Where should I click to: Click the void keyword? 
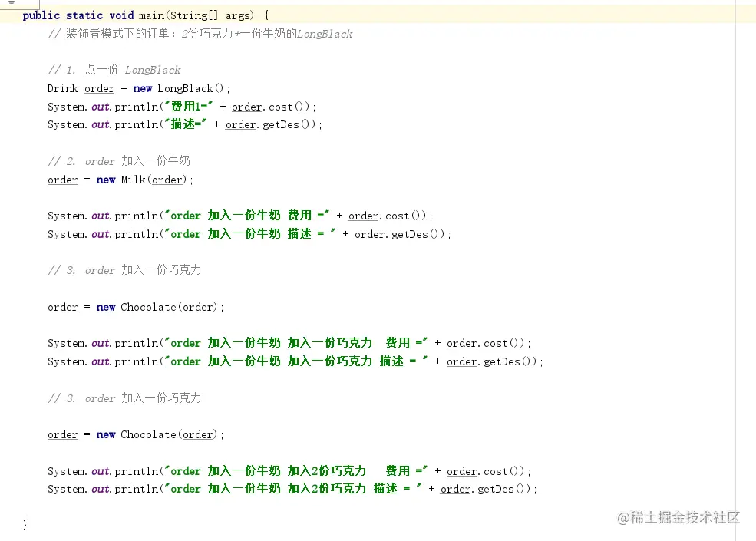pos(121,15)
